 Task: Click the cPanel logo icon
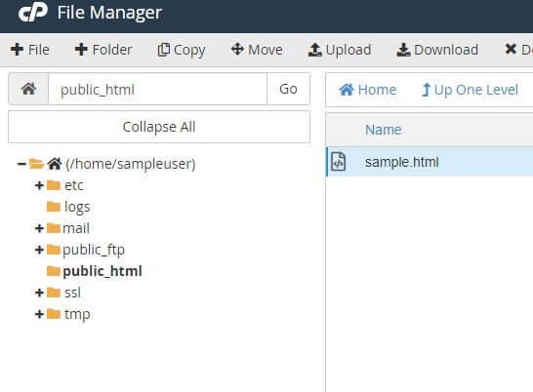[x=33, y=13]
